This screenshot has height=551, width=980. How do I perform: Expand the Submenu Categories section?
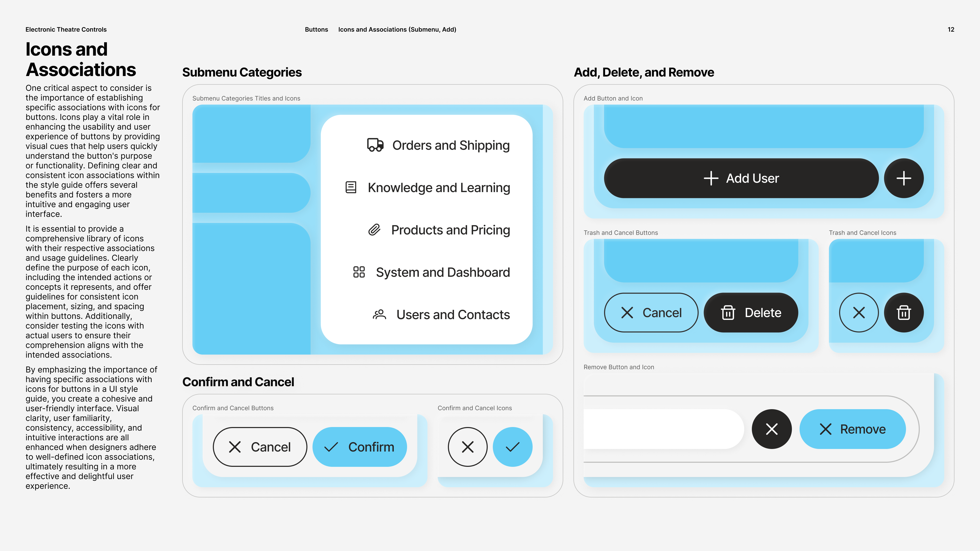coord(242,71)
